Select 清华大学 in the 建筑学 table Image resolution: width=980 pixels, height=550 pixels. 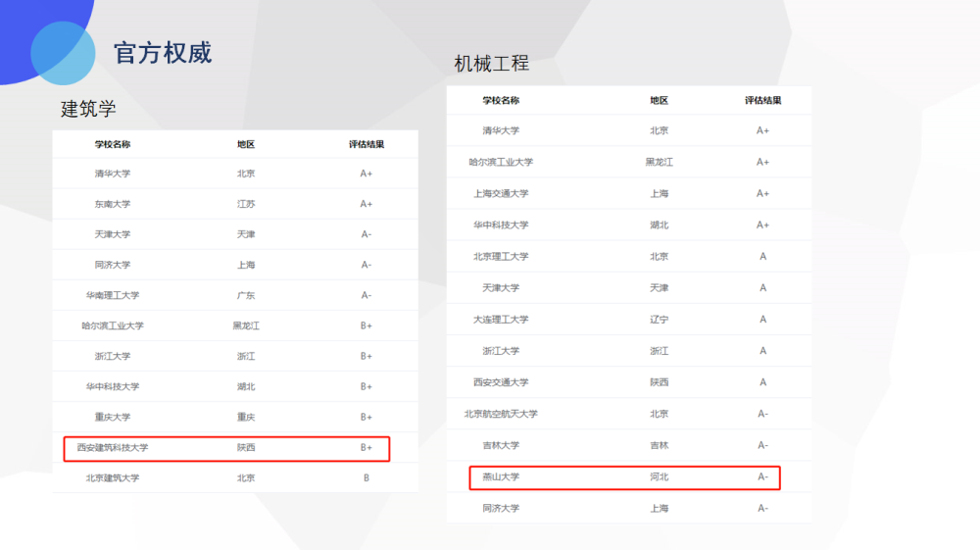(x=113, y=174)
